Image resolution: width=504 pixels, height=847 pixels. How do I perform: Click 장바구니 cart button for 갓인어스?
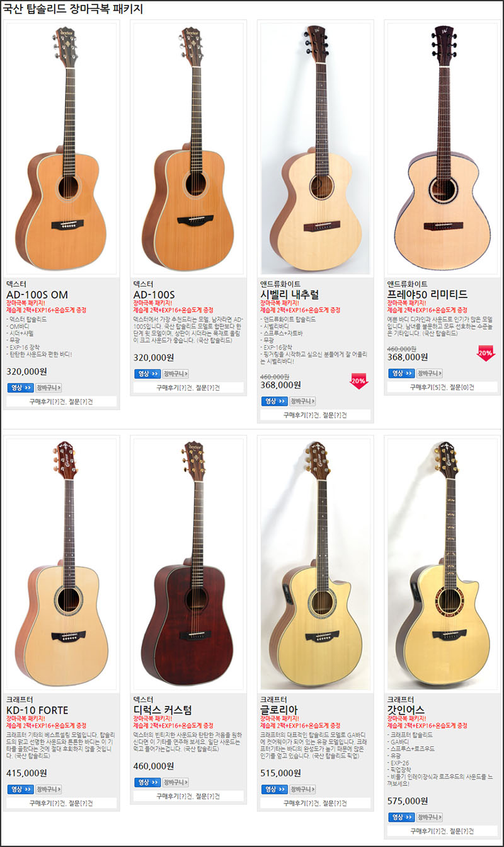[430, 817]
